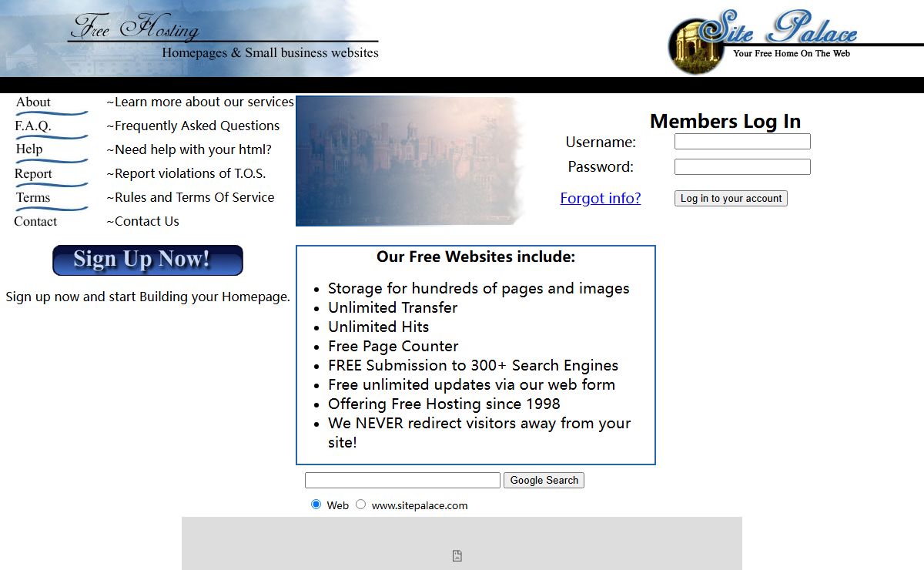Click the '~Contact Us' text
924x570 pixels.
(x=142, y=221)
